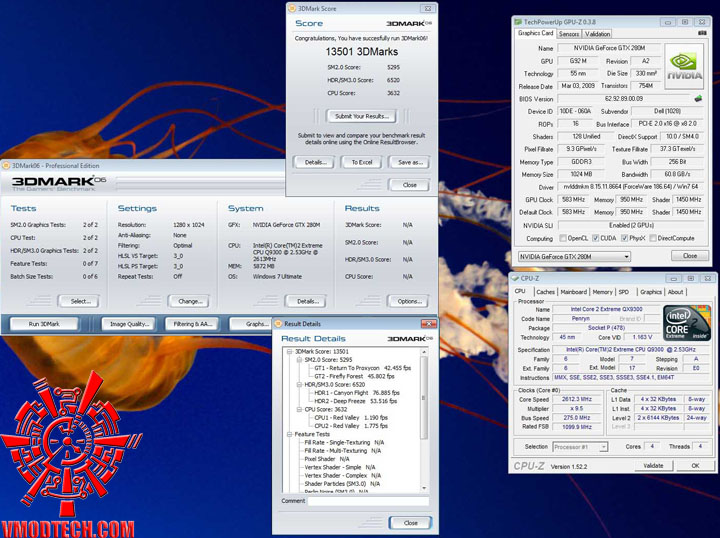Click the Result Details window title icon
Screen dimensions: 720x538
click(x=278, y=324)
